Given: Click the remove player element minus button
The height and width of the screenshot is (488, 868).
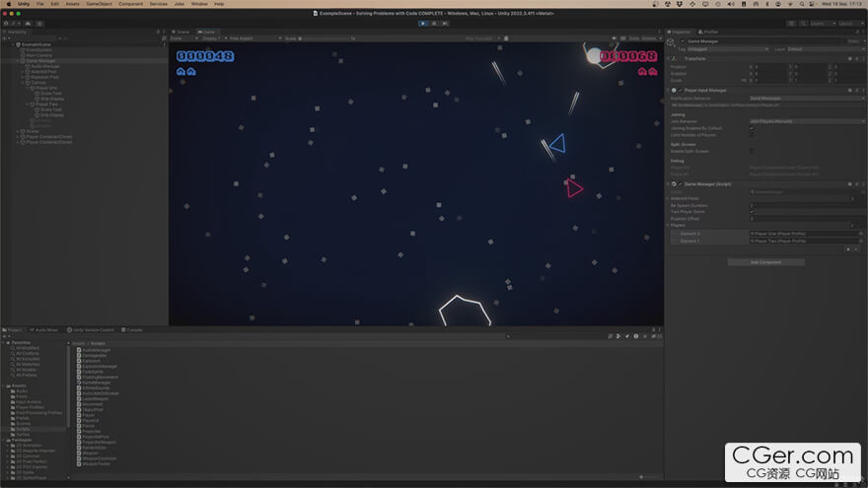Looking at the screenshot, I should [856, 249].
